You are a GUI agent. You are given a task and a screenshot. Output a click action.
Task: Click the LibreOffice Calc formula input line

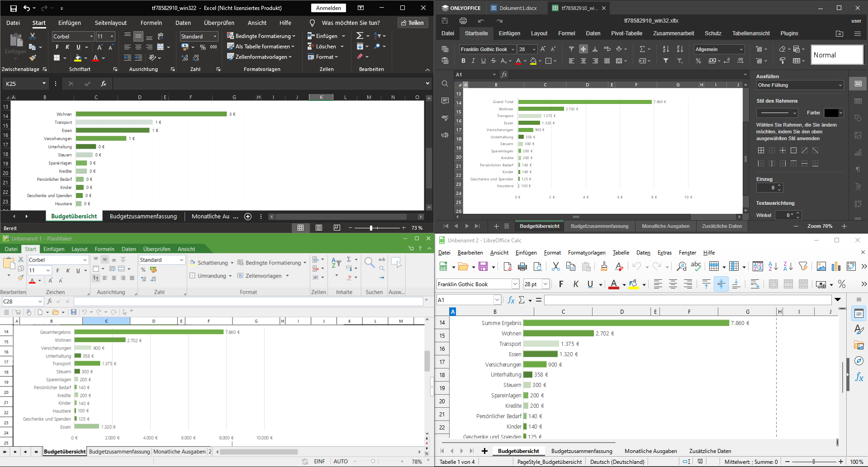coord(688,300)
